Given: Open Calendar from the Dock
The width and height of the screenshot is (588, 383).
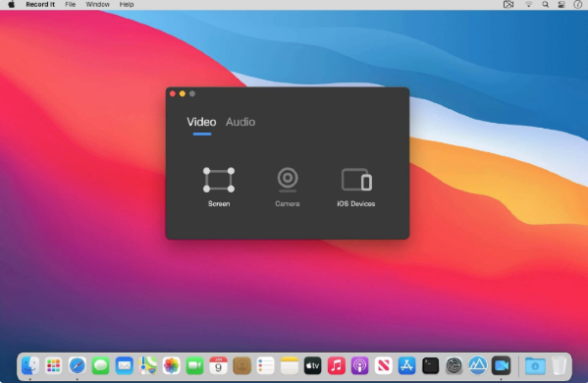Looking at the screenshot, I should pyautogui.click(x=218, y=365).
